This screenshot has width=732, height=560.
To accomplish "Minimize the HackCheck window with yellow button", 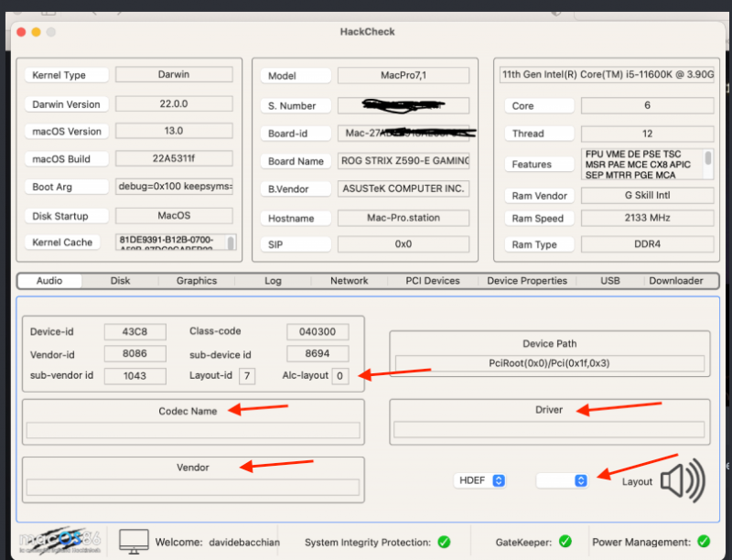I will (x=36, y=32).
